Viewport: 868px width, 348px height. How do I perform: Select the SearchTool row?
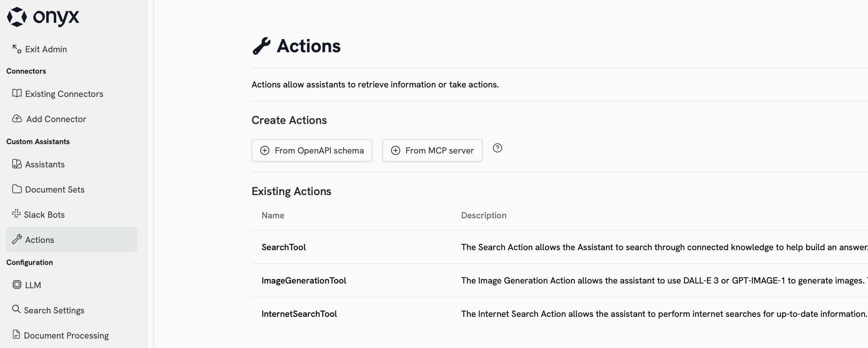(284, 247)
